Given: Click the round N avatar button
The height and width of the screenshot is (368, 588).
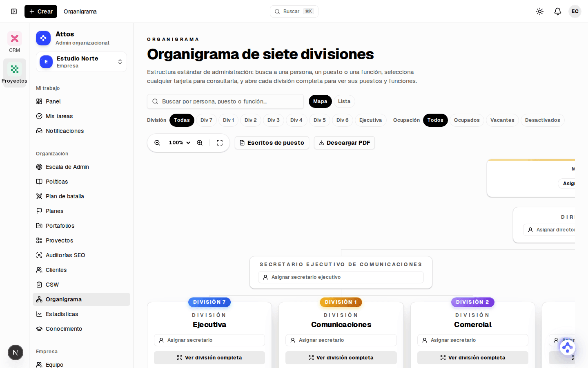Looking at the screenshot, I should click(x=16, y=352).
